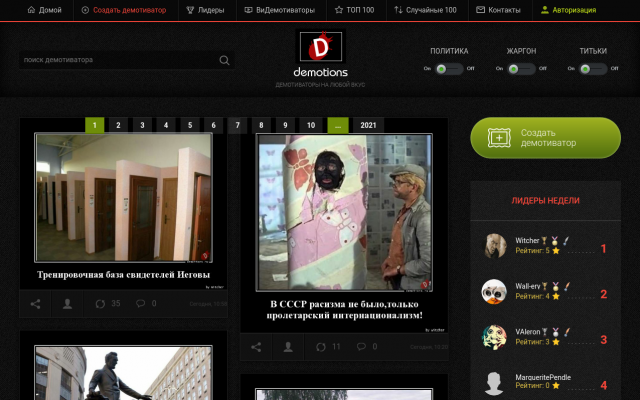Open the wallpaper column demotivator image

[344, 213]
